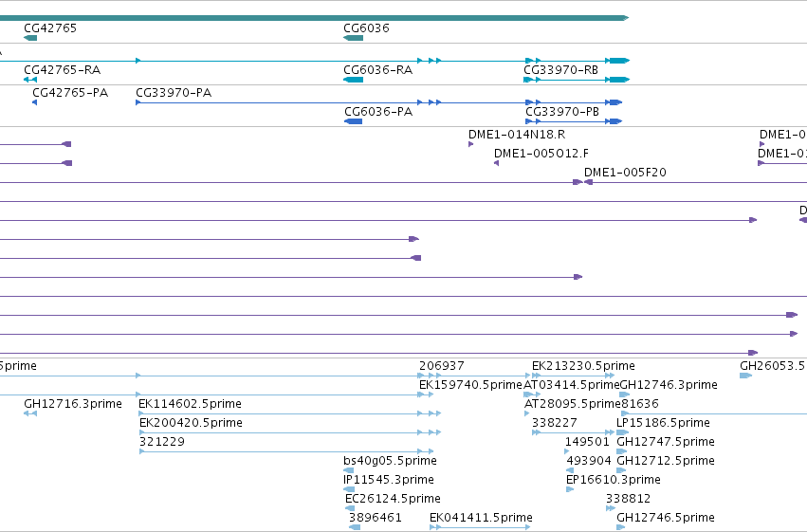Select feature 338227

pyautogui.click(x=555, y=424)
